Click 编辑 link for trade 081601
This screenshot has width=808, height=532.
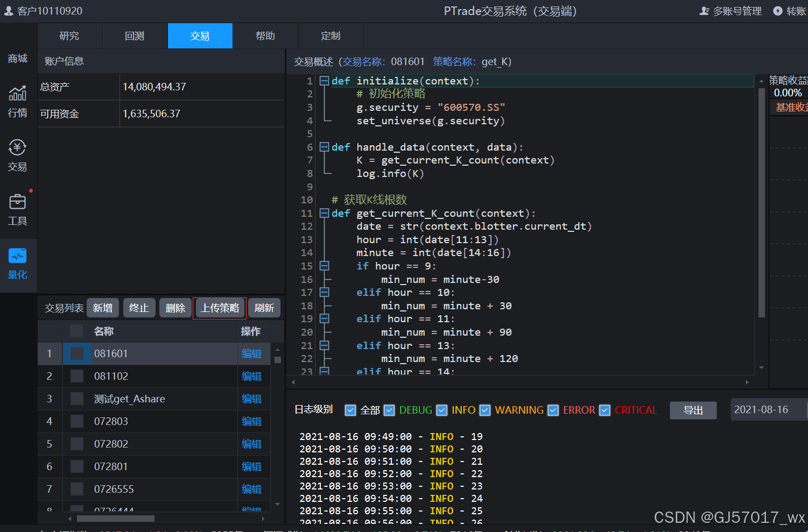(251, 353)
